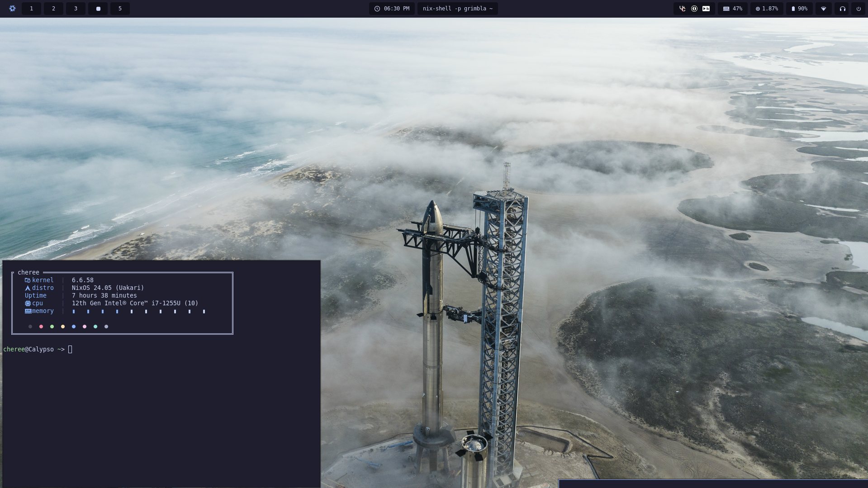Click the distro icon beside 'distro'

click(x=28, y=288)
